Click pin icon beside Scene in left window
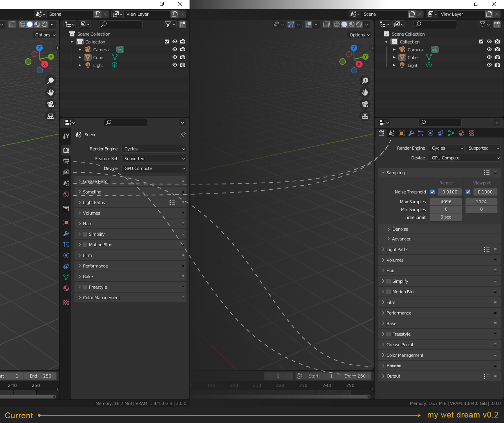Image resolution: width=504 pixels, height=423 pixels. [x=183, y=135]
